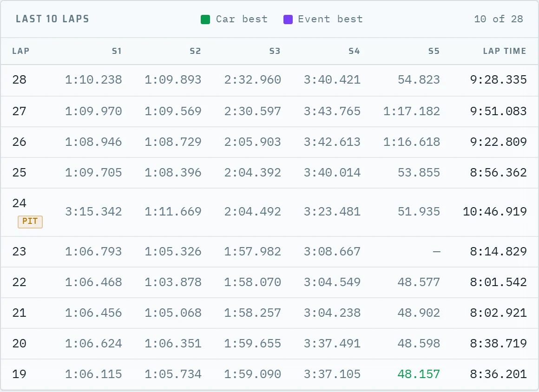This screenshot has height=392, width=539.
Task: Select lap time 8:02.921
Action: (499, 313)
